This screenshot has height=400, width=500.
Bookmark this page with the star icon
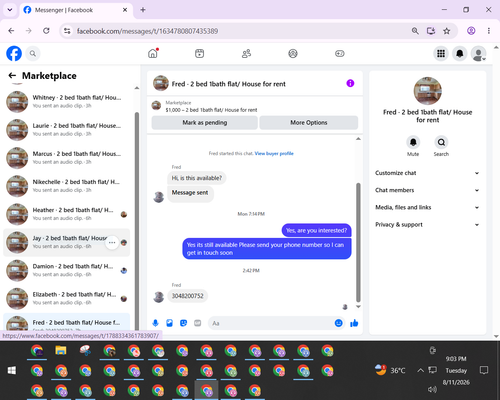(x=447, y=31)
